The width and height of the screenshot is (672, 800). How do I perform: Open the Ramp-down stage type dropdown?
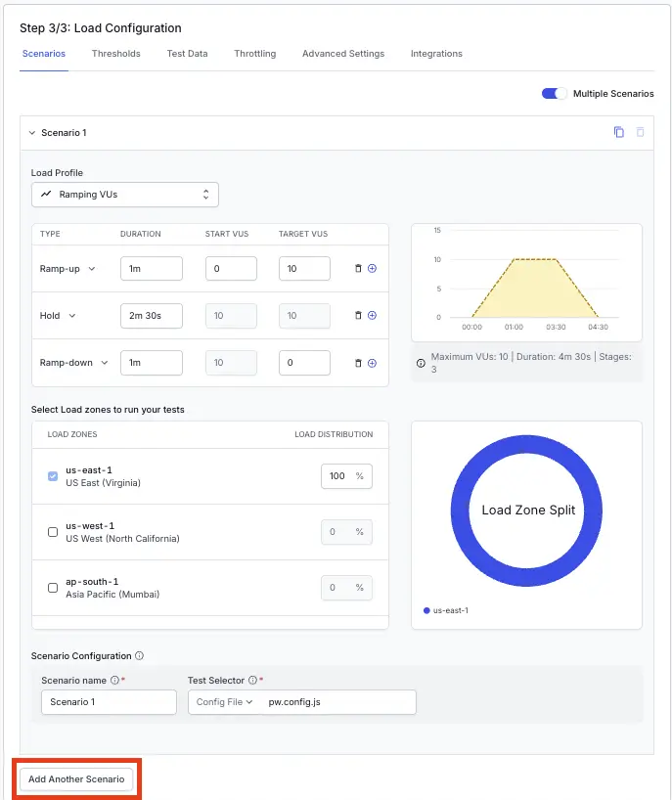click(x=74, y=363)
